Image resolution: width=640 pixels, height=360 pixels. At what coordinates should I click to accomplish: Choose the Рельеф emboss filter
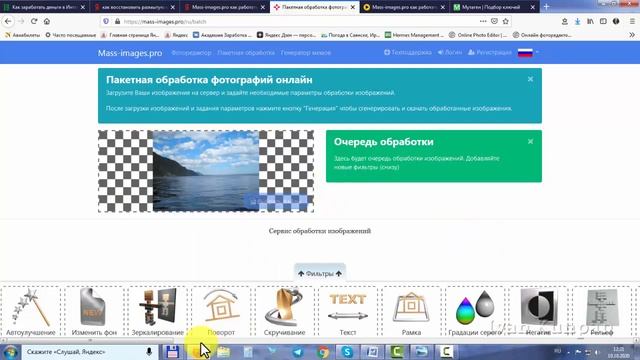pyautogui.click(x=602, y=312)
